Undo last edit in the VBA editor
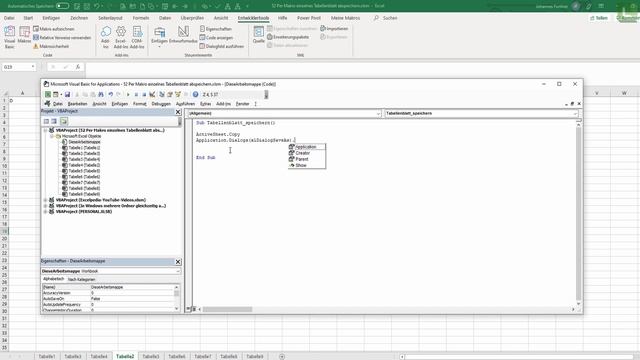This screenshot has width=640, height=360. (x=111, y=94)
